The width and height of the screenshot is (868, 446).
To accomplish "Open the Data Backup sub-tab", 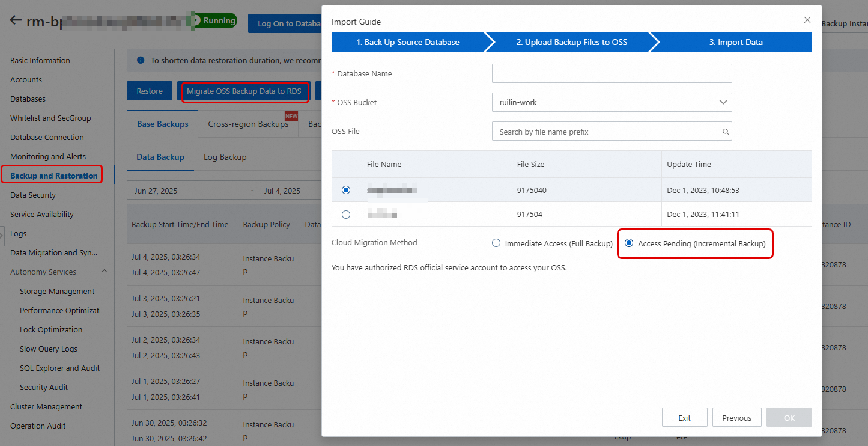I will 160,157.
